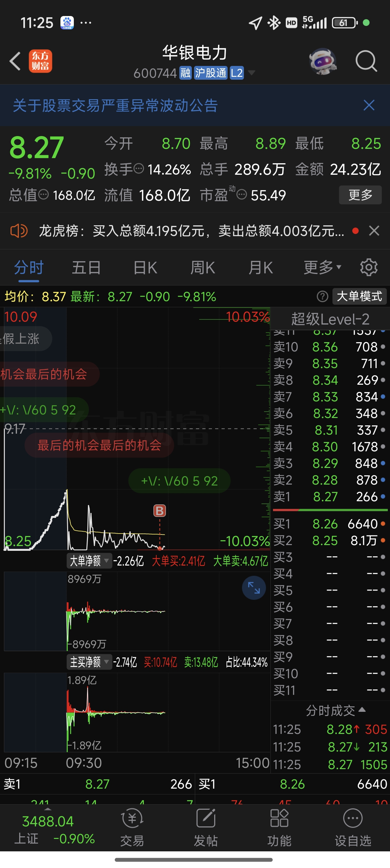
Task: Dismiss the 龙虎榜 notice with X
Action: 374,231
